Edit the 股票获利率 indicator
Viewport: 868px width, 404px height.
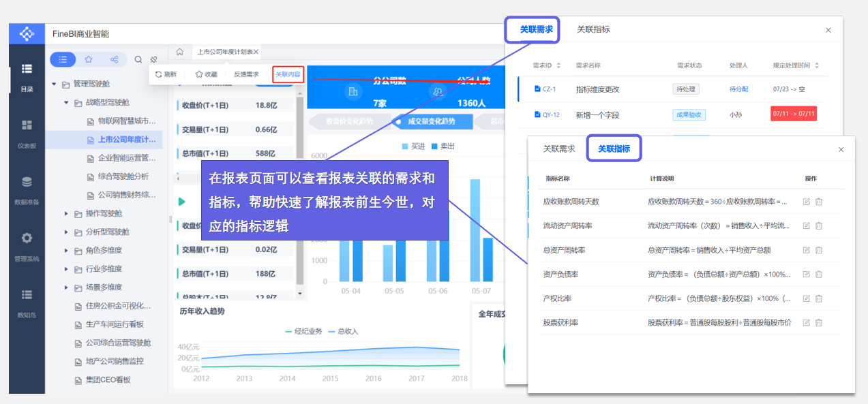(807, 322)
